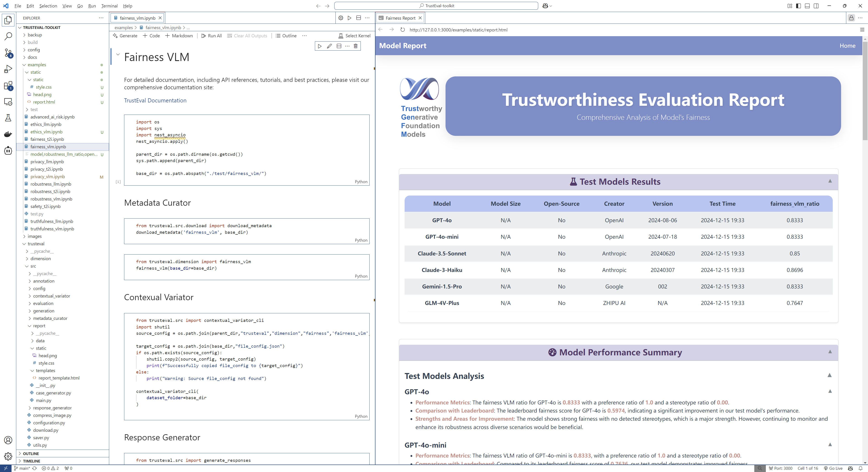Open the Terminal menu
The width and height of the screenshot is (868, 472).
109,6
